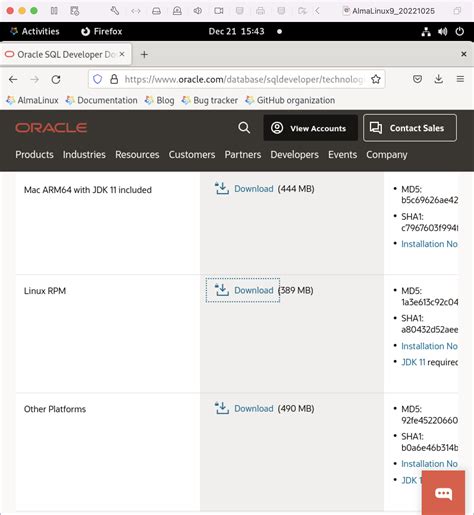Click the Oracle logo

coord(51,128)
